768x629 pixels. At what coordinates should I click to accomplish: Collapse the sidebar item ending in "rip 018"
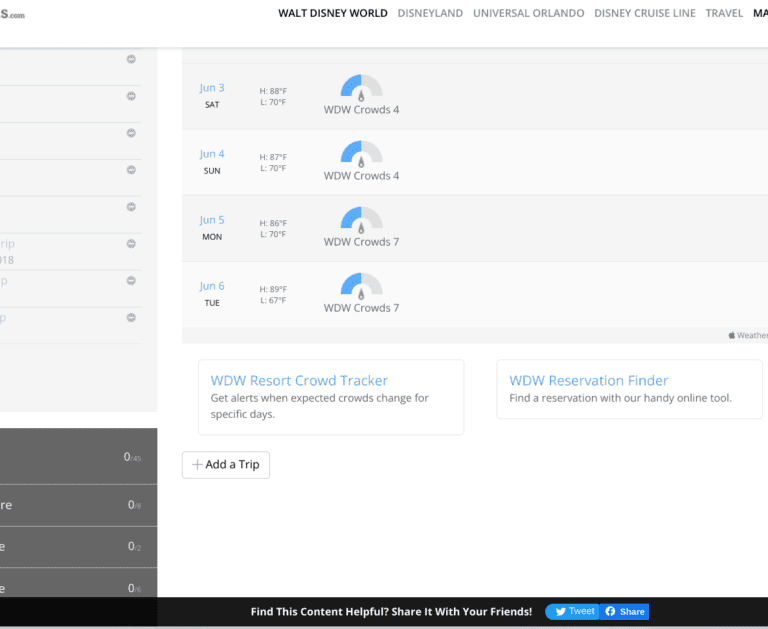[x=131, y=244]
